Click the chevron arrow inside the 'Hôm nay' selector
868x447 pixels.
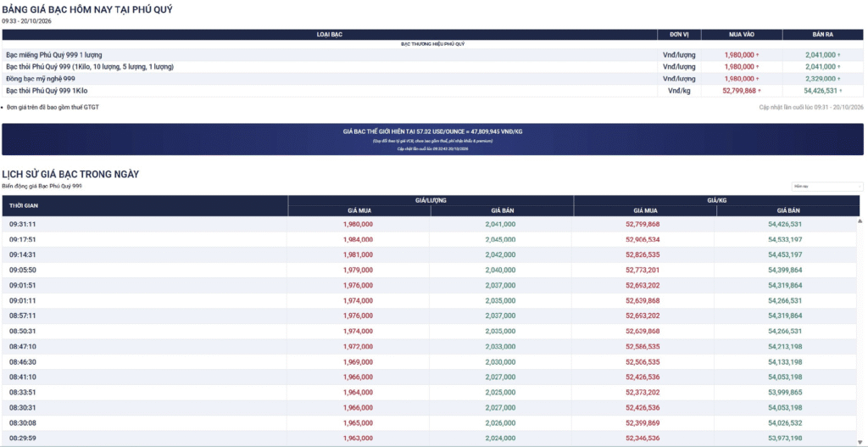pyautogui.click(x=860, y=187)
